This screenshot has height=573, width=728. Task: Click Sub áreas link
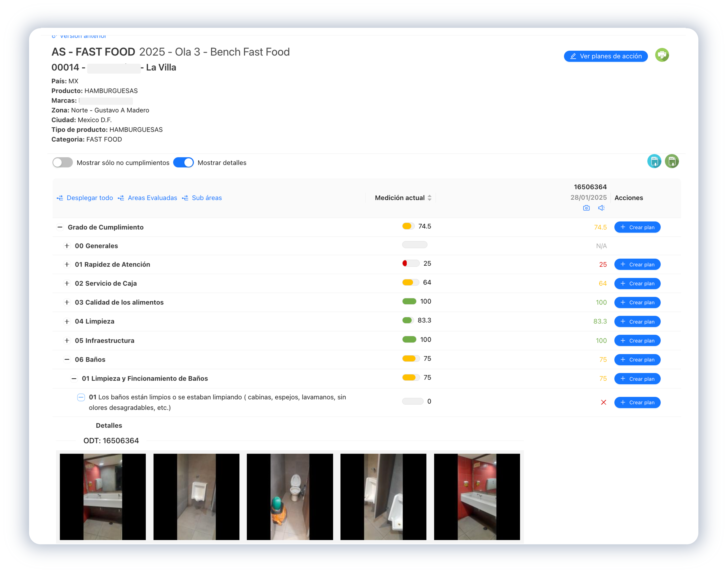coord(202,198)
